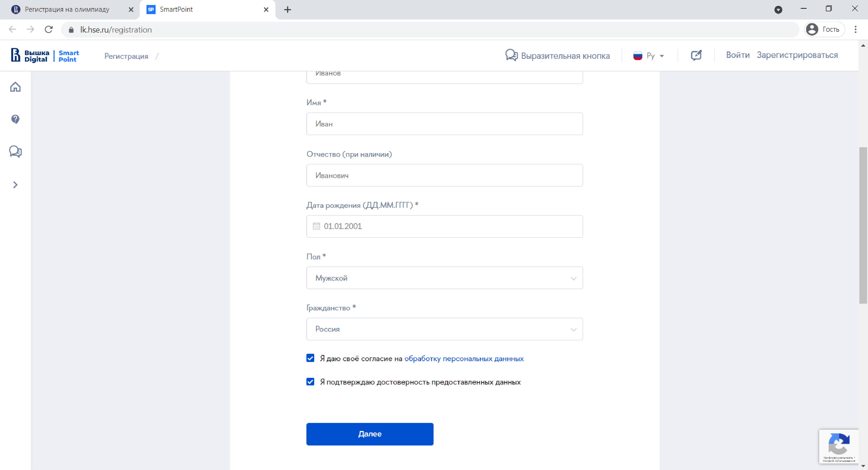The width and height of the screenshot is (868, 470).
Task: Click the Я подтверждаю достоверность предоставленных данных text
Action: pyautogui.click(x=420, y=382)
